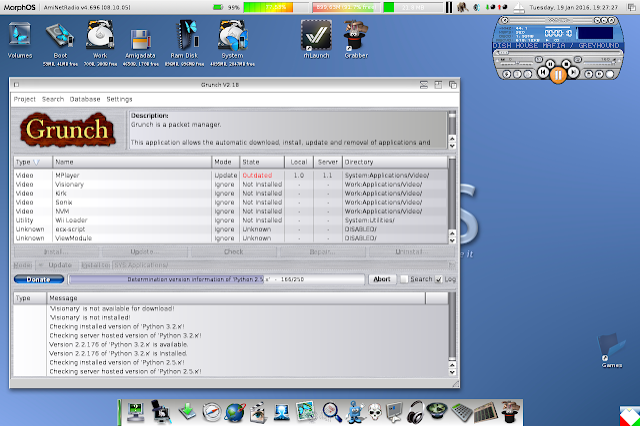Open the Amigadata disk icon
Image resolution: width=640 pixels, height=426 pixels.
pyautogui.click(x=142, y=37)
